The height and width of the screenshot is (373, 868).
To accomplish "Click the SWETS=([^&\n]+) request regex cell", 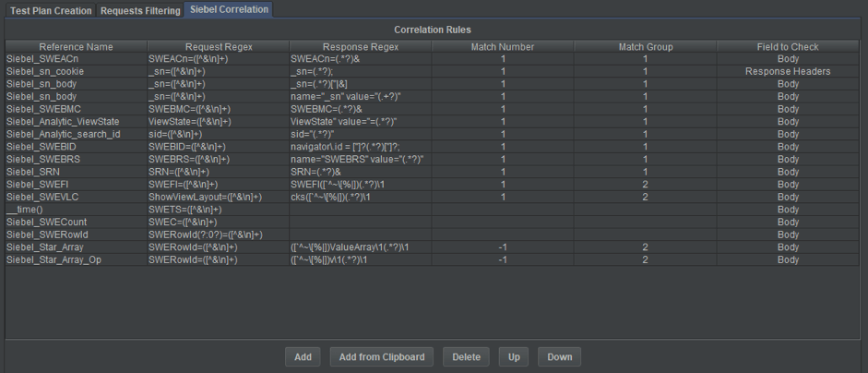I will tap(218, 210).
